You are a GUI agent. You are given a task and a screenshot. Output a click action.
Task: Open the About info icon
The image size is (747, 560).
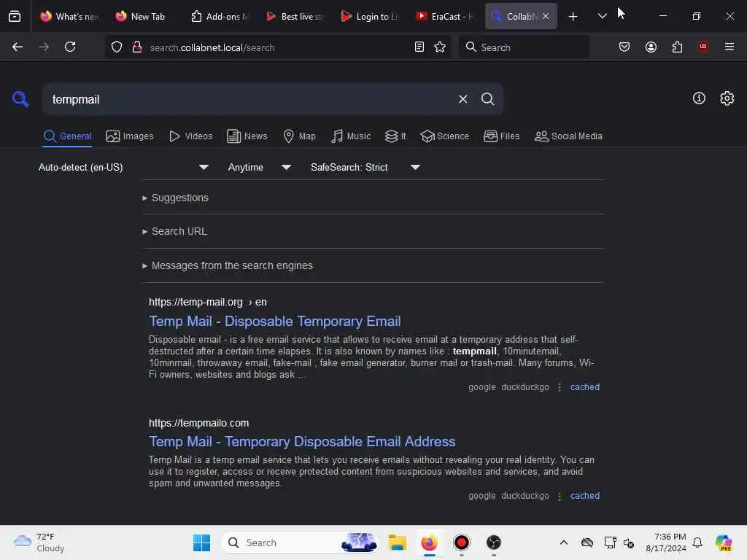(699, 98)
